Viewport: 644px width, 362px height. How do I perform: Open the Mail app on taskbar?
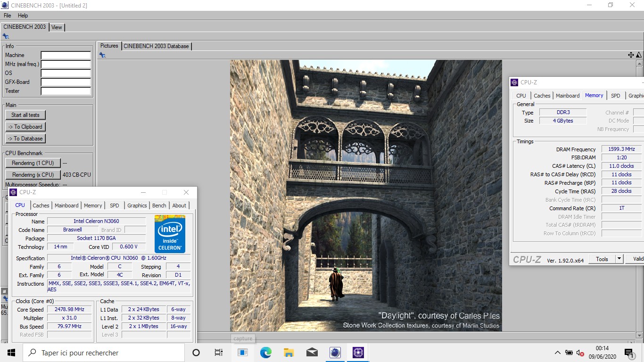pos(312,353)
